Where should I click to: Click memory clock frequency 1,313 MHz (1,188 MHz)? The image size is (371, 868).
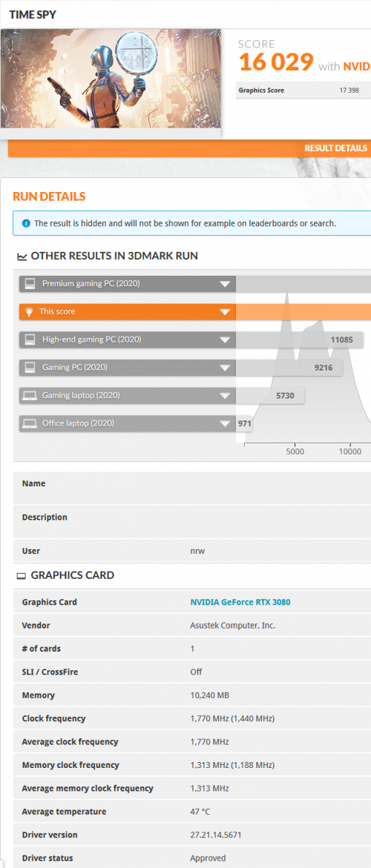(232, 765)
